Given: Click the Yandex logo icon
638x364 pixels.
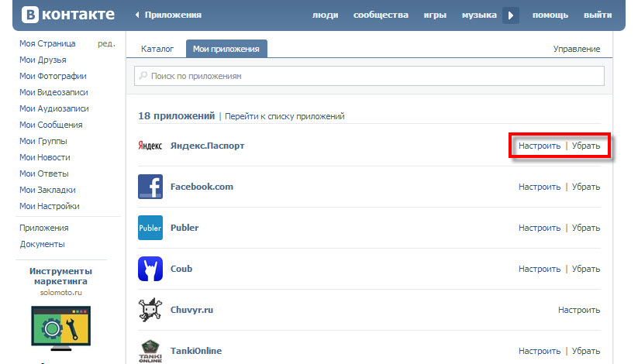Looking at the screenshot, I should pos(150,146).
